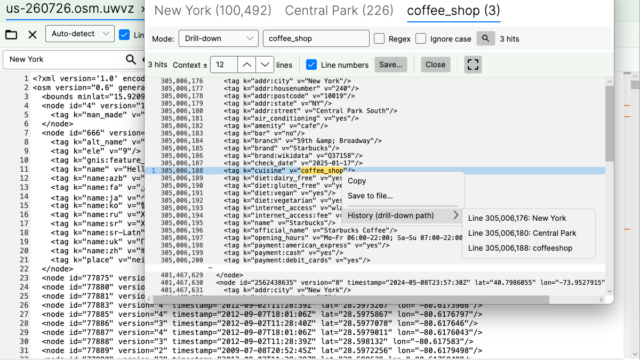Viewport: 640px width, 360px height.
Task: Click highlighted coffee_shop match on line 305,006,188
Action: pyautogui.click(x=322, y=171)
